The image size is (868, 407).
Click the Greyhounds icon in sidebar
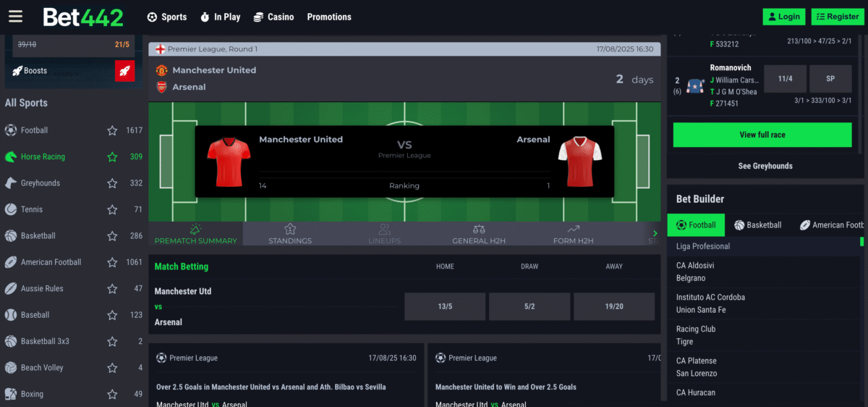click(x=11, y=183)
